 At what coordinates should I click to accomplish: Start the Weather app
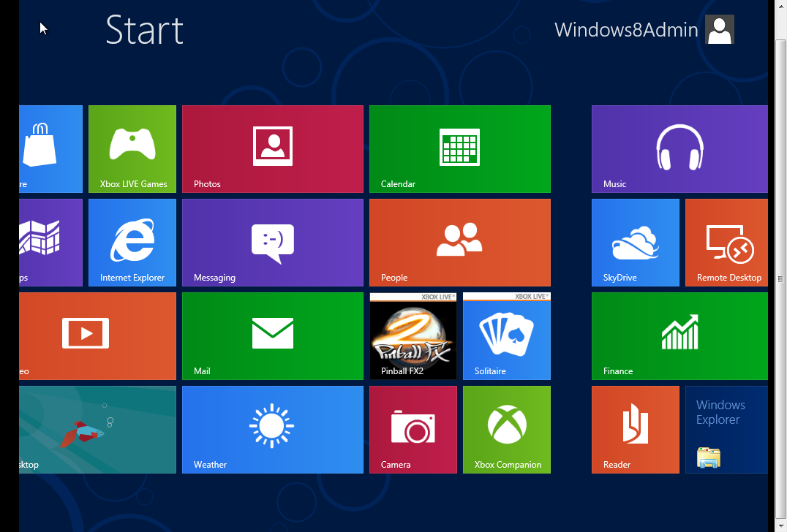tap(272, 430)
